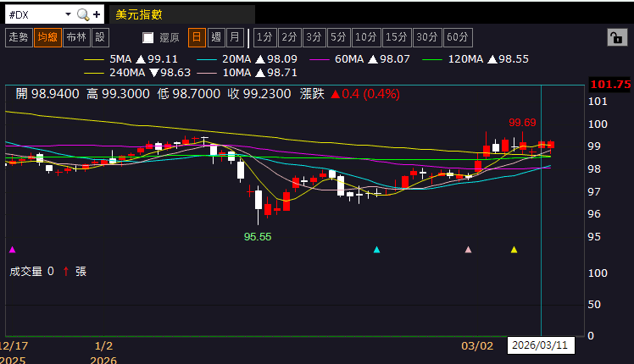634x364 pixels.
Task: Click the plus icon beside search
Action: point(97,14)
